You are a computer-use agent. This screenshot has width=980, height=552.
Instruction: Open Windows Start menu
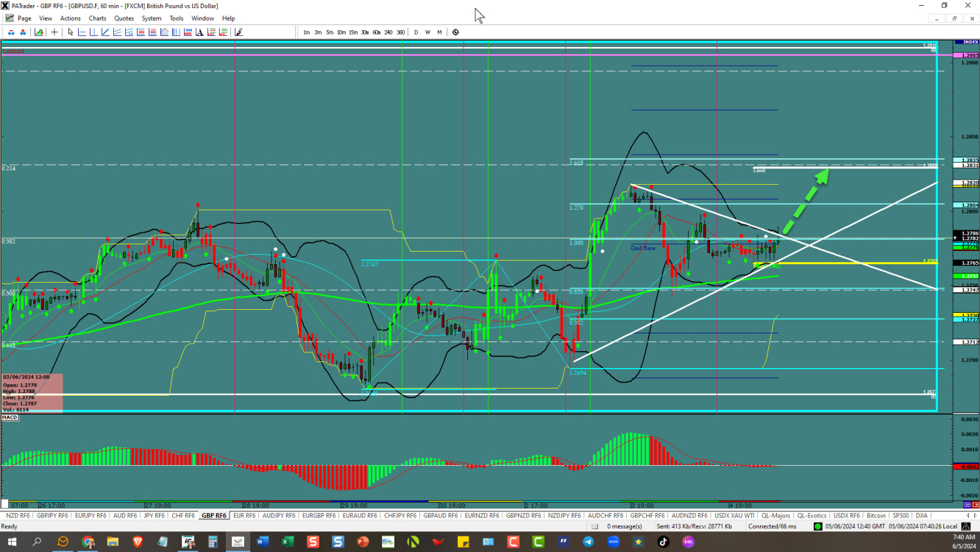coord(13,542)
